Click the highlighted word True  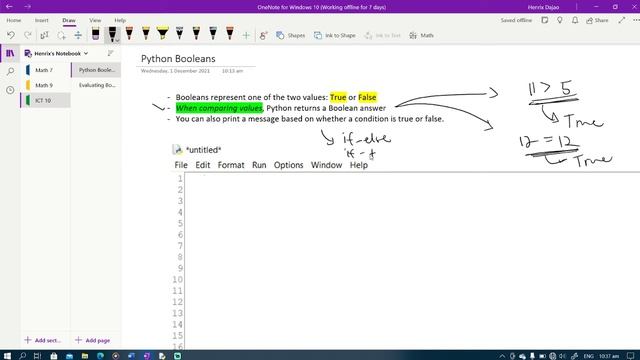[338, 97]
